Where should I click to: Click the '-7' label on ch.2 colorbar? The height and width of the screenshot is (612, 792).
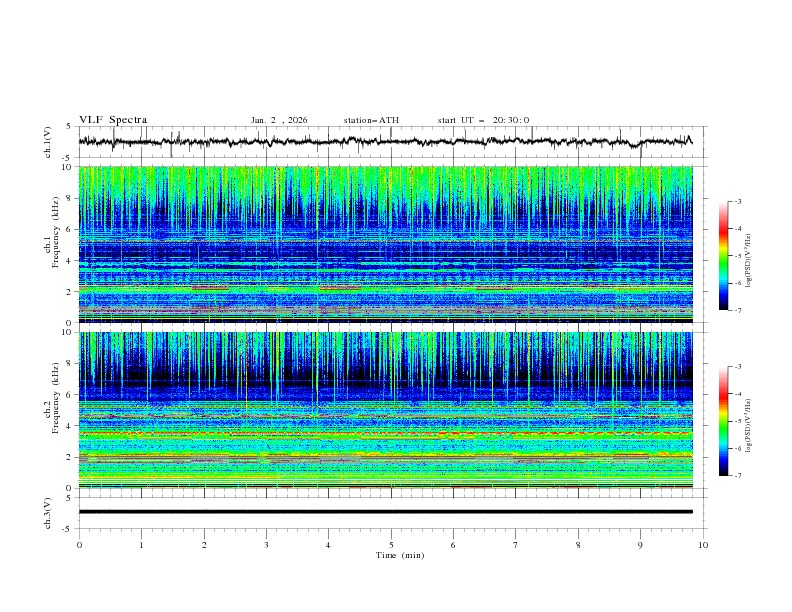pos(738,476)
